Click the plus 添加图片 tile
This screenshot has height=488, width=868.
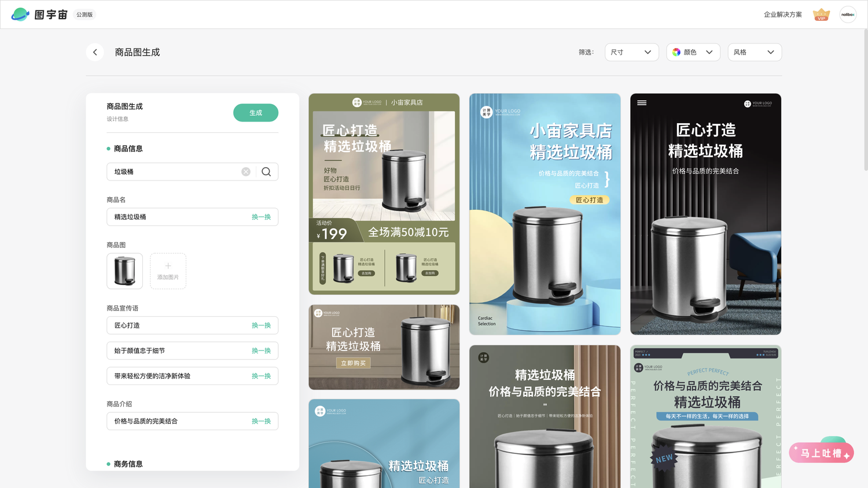(x=168, y=271)
